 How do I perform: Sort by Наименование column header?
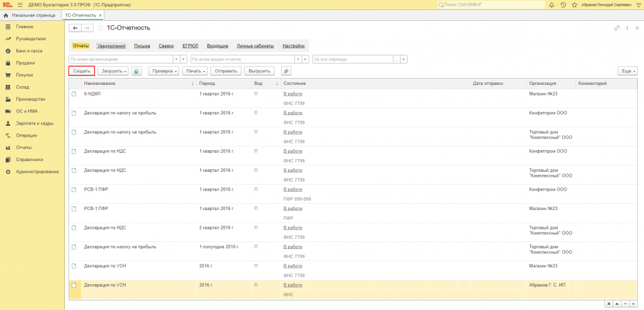[x=138, y=84]
